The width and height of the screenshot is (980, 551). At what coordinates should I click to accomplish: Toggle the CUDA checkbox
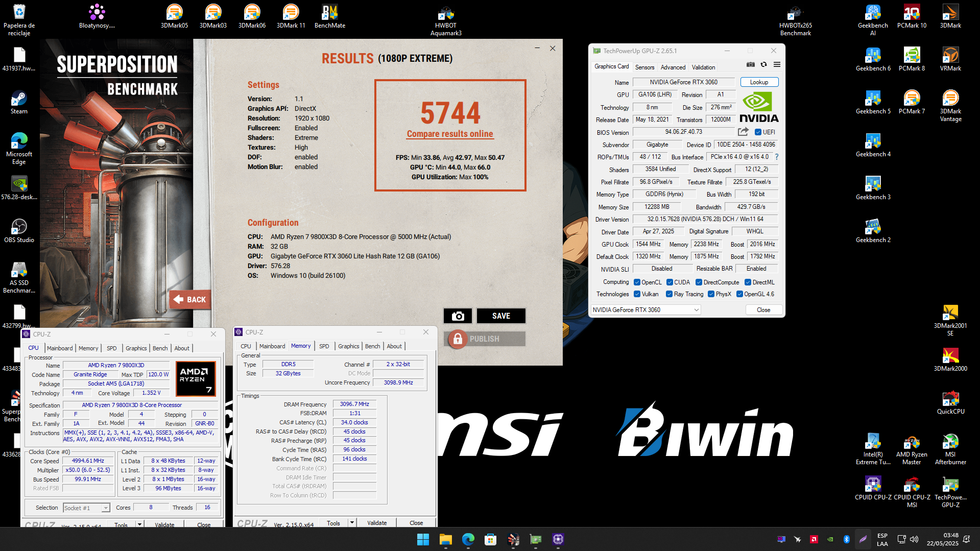coord(670,282)
